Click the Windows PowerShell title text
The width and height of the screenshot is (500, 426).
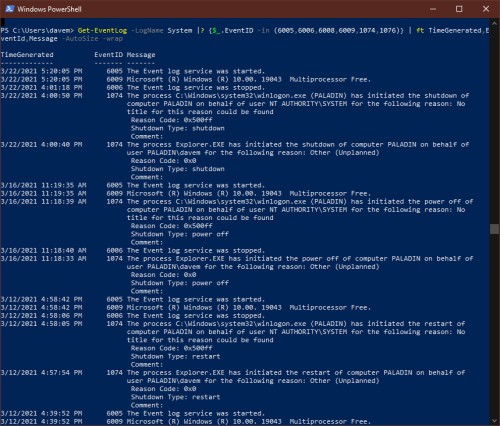pyautogui.click(x=49, y=9)
